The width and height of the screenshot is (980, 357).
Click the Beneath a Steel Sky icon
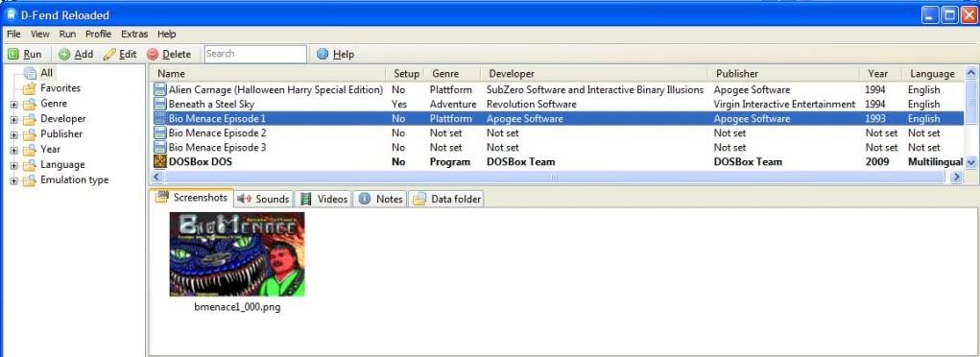[160, 104]
